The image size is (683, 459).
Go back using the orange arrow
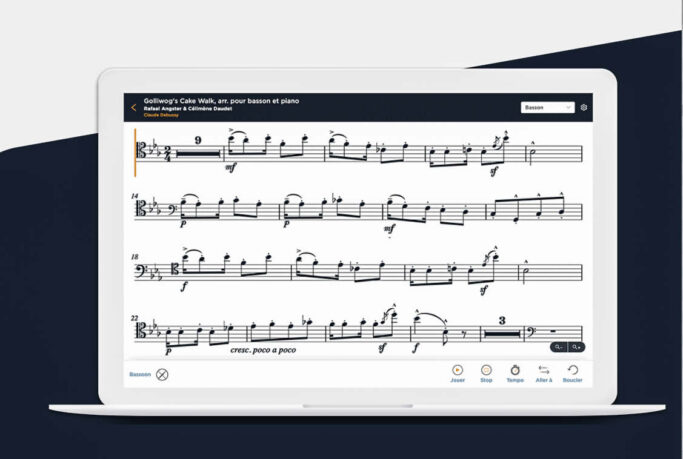[134, 108]
